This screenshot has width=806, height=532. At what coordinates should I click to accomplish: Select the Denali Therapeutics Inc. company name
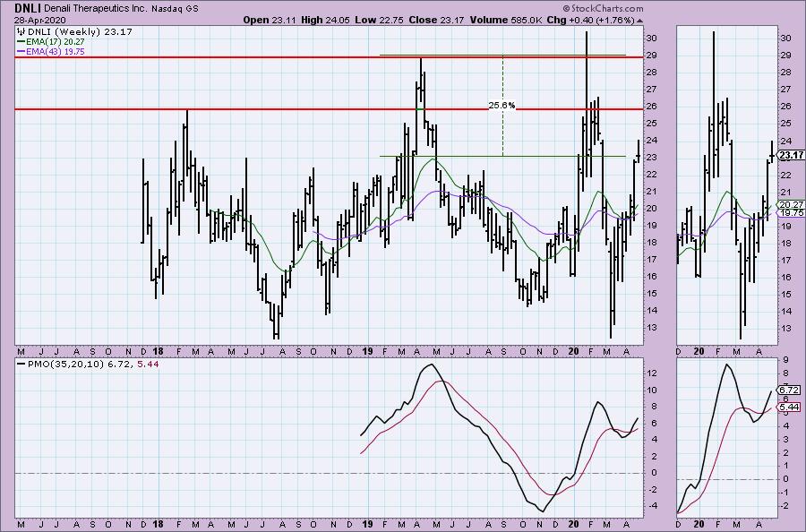(x=97, y=9)
